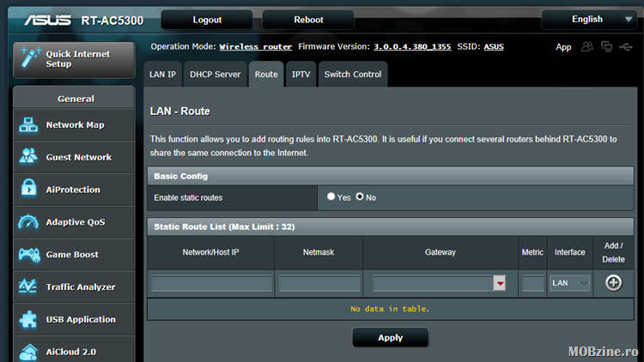Open Traffic Analyzer menu item
The image size is (644, 362).
tap(74, 287)
